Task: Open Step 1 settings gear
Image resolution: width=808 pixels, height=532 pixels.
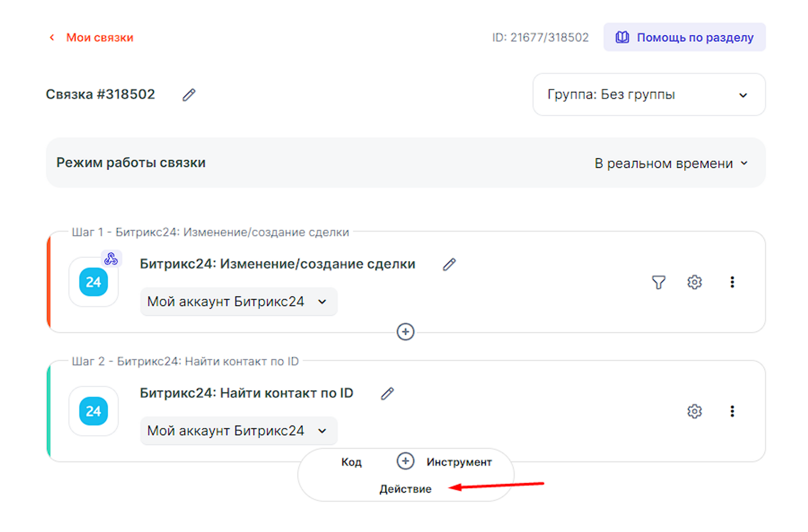Action: point(694,282)
